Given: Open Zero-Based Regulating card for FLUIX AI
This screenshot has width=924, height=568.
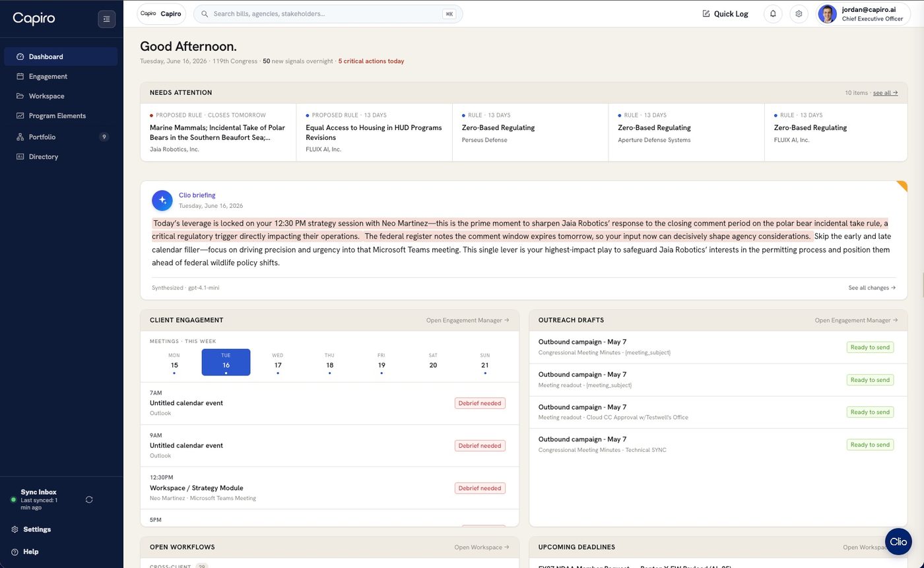Looking at the screenshot, I should (x=836, y=132).
